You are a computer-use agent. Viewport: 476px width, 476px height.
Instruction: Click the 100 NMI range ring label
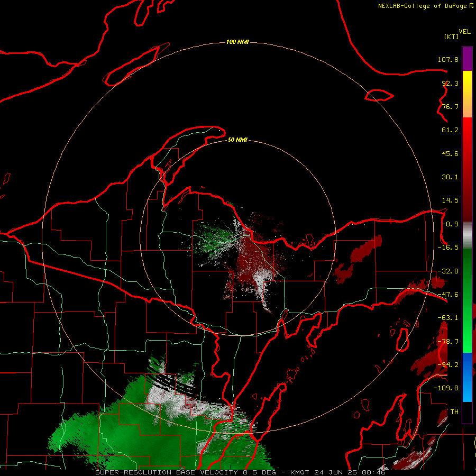pos(237,42)
